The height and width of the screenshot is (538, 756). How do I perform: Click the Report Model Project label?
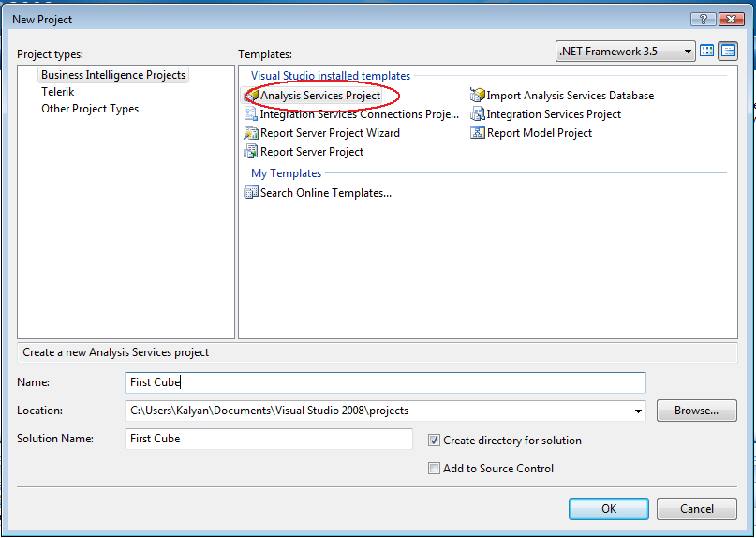click(x=540, y=133)
